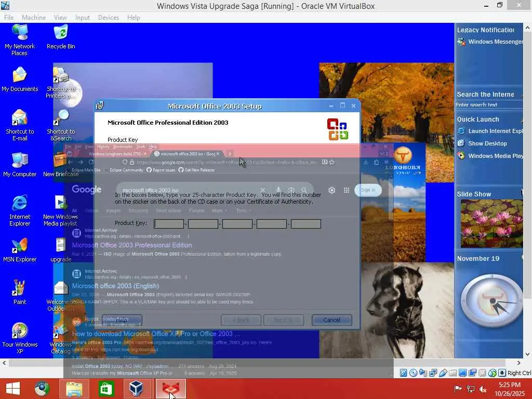
Task: Open the VirtualBox View menu
Action: (x=60, y=17)
